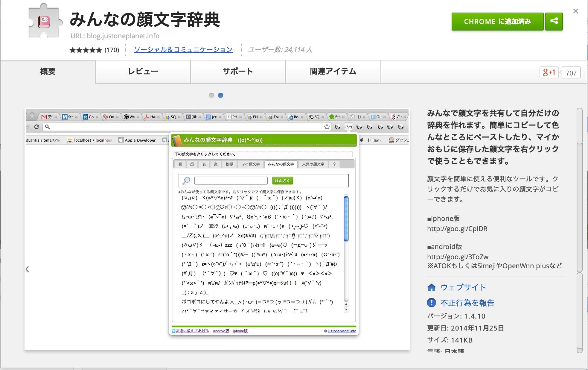
Task: Click the home icon beside ウェブサイト
Action: [431, 287]
